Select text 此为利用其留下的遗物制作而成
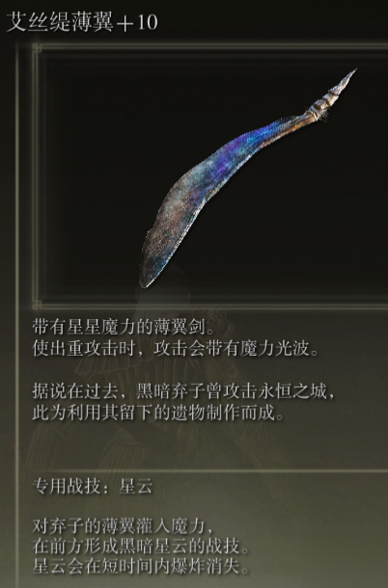This screenshot has height=588, width=388. click(x=158, y=414)
